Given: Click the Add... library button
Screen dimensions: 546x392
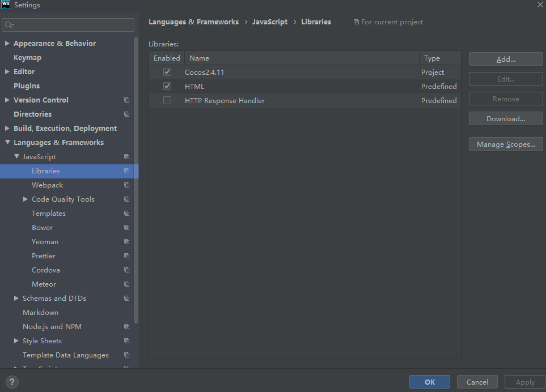Looking at the screenshot, I should (x=505, y=59).
